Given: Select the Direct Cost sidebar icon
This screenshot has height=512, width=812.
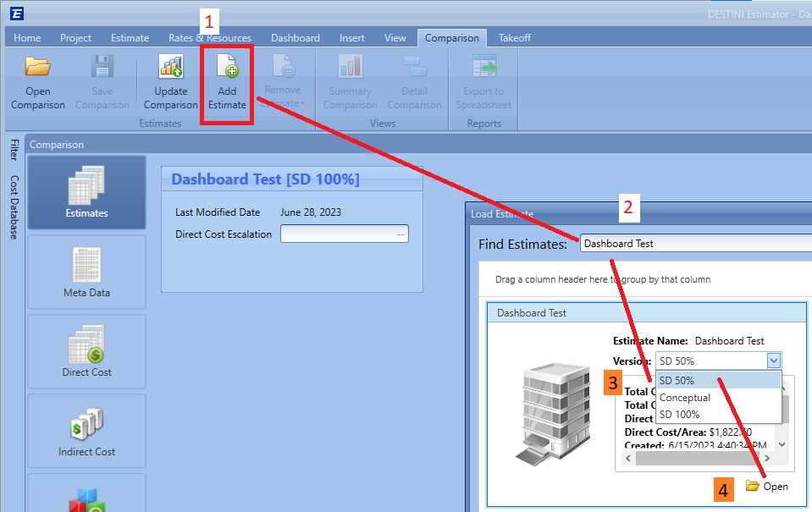Looking at the screenshot, I should (x=86, y=351).
